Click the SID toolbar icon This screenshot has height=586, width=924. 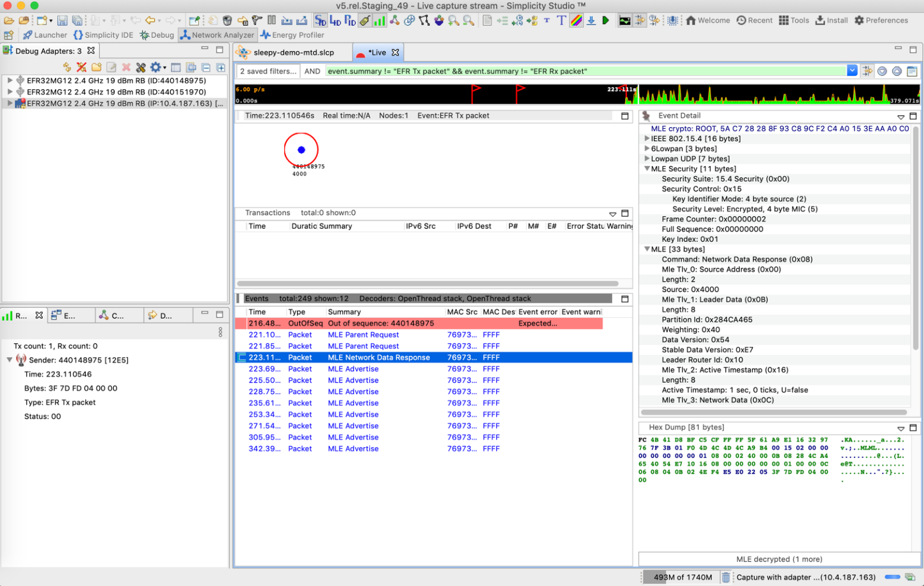coord(320,20)
